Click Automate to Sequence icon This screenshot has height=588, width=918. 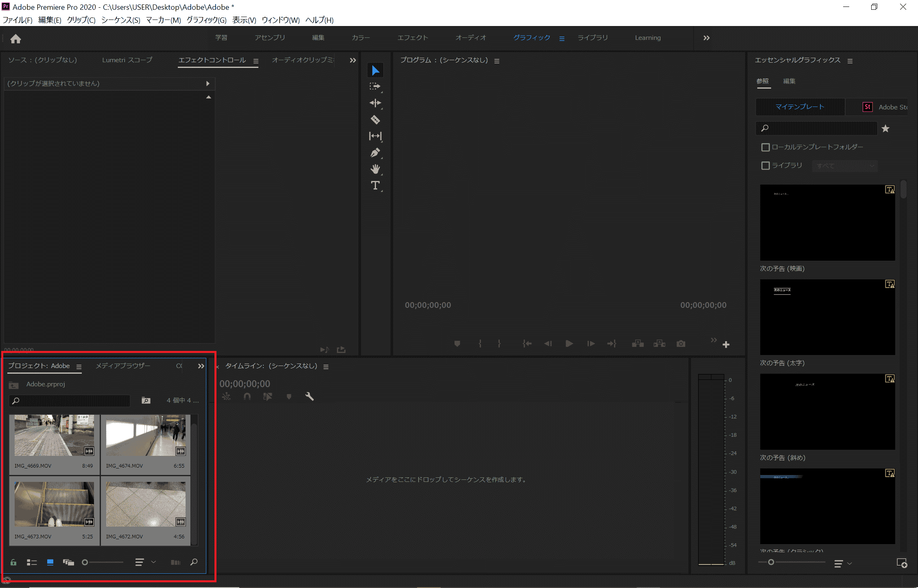coord(176,562)
